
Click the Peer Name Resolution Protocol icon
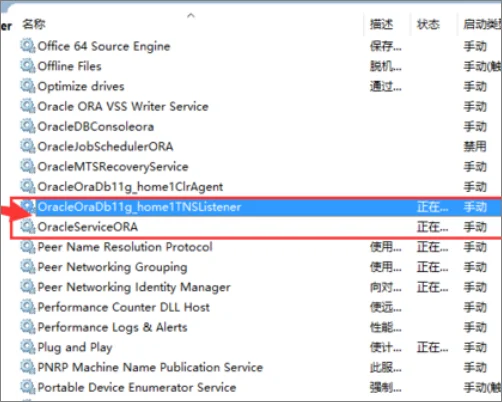(27, 247)
